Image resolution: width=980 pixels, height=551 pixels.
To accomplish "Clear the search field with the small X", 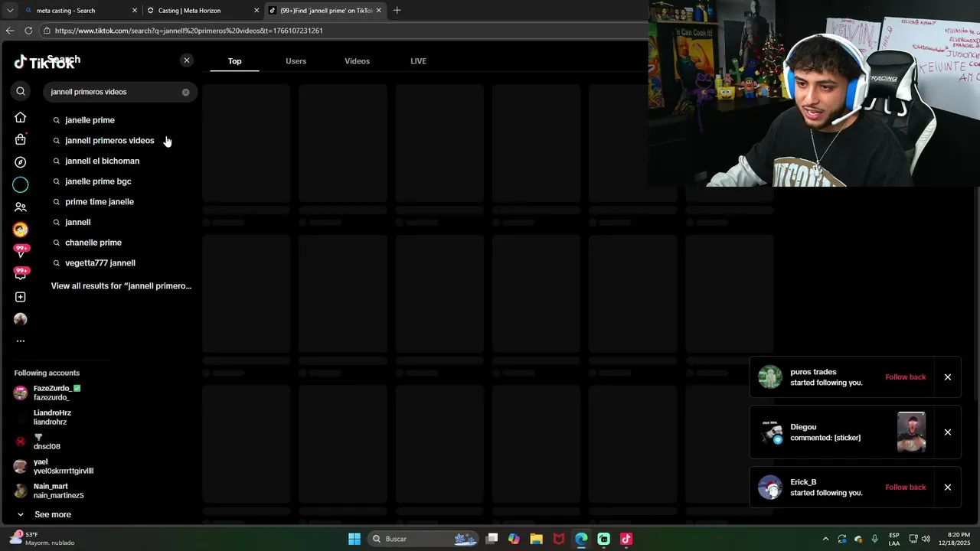I will [x=185, y=92].
